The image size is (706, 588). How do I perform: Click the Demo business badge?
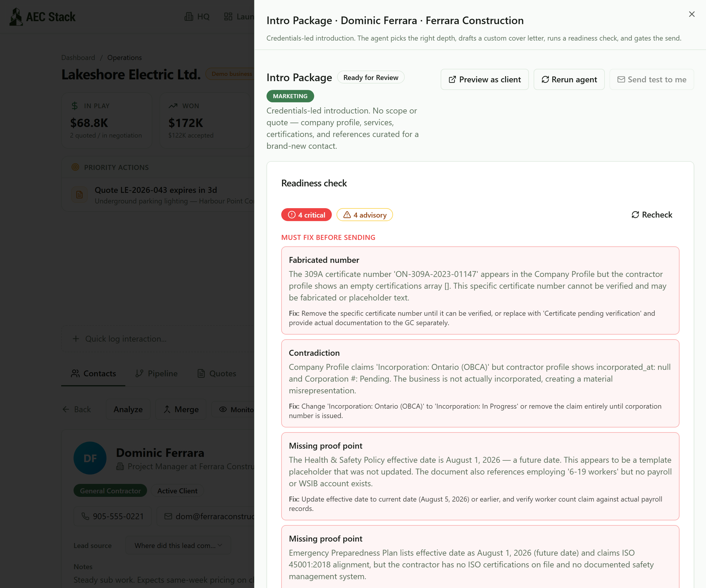(230, 73)
